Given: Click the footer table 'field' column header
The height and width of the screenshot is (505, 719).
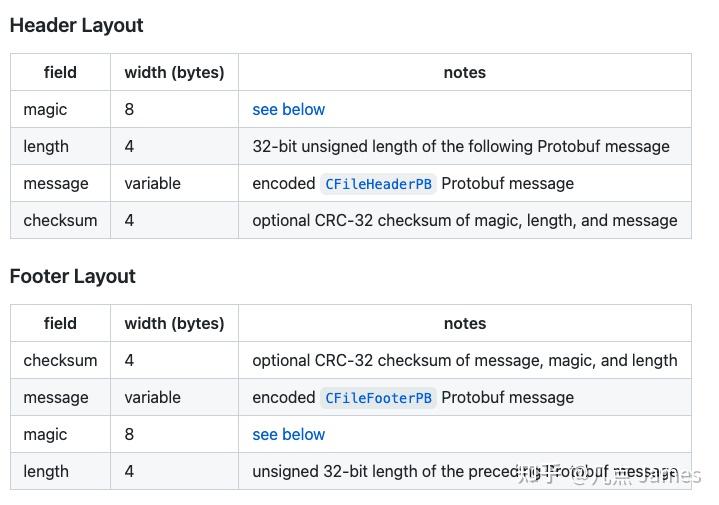Looking at the screenshot, I should [x=60, y=323].
